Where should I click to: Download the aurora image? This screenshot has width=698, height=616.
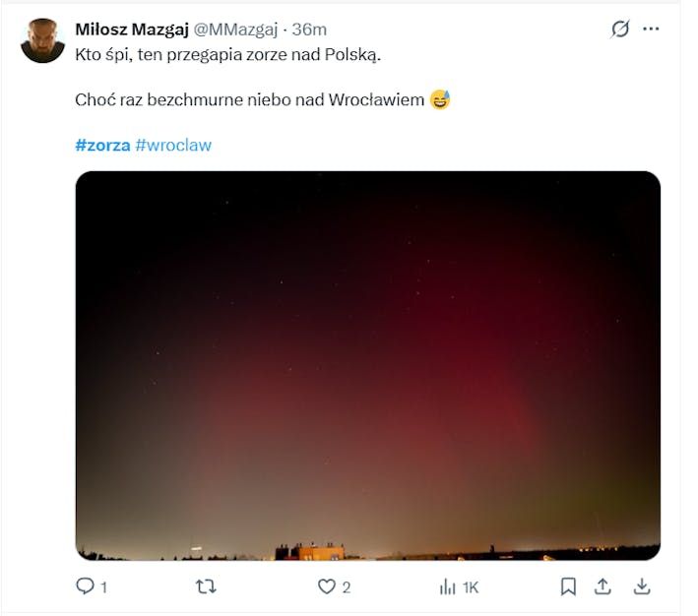pyautogui.click(x=641, y=586)
